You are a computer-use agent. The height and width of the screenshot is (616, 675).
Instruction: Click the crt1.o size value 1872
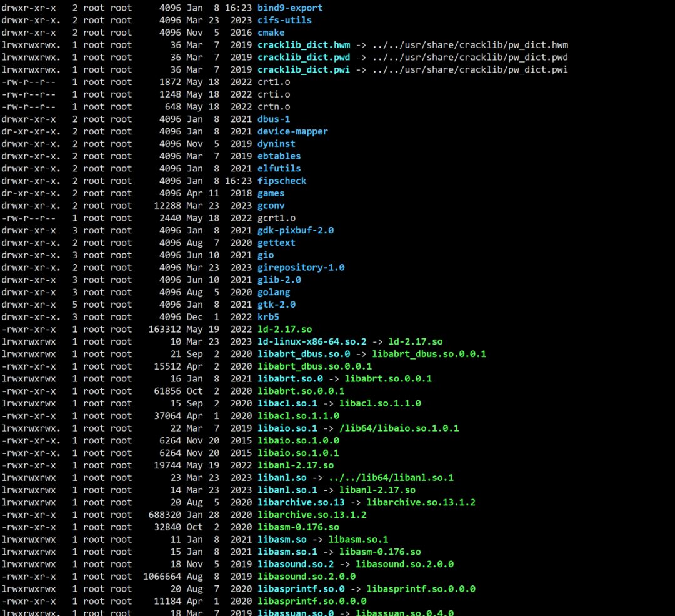pos(171,82)
